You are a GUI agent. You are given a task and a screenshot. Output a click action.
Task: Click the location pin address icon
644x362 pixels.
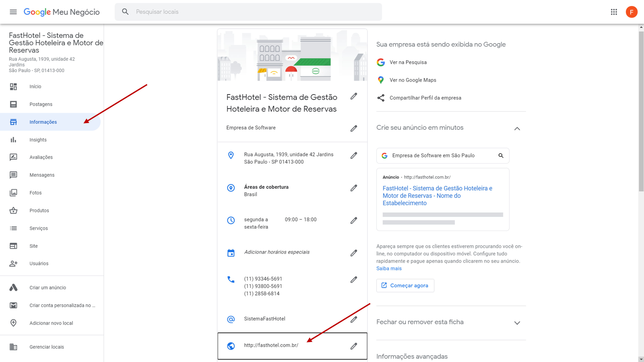pos(231,155)
